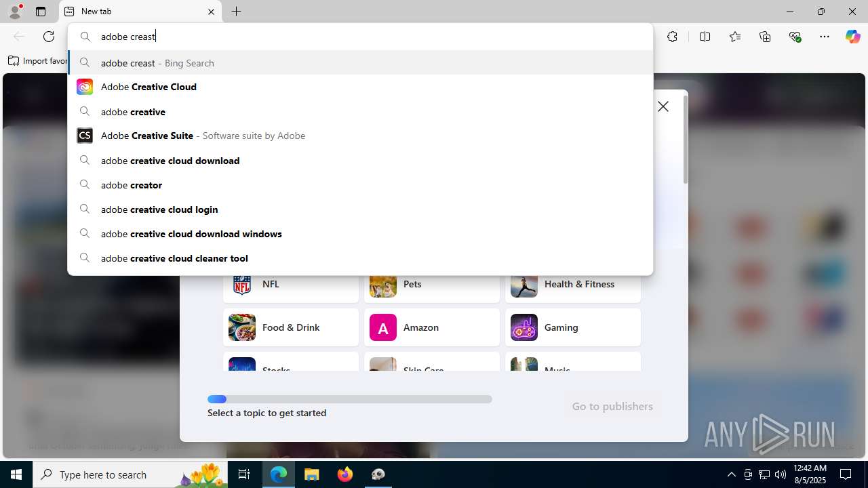Click the address bar showing 'adobe creast'
This screenshot has height=488, width=868.
point(360,37)
